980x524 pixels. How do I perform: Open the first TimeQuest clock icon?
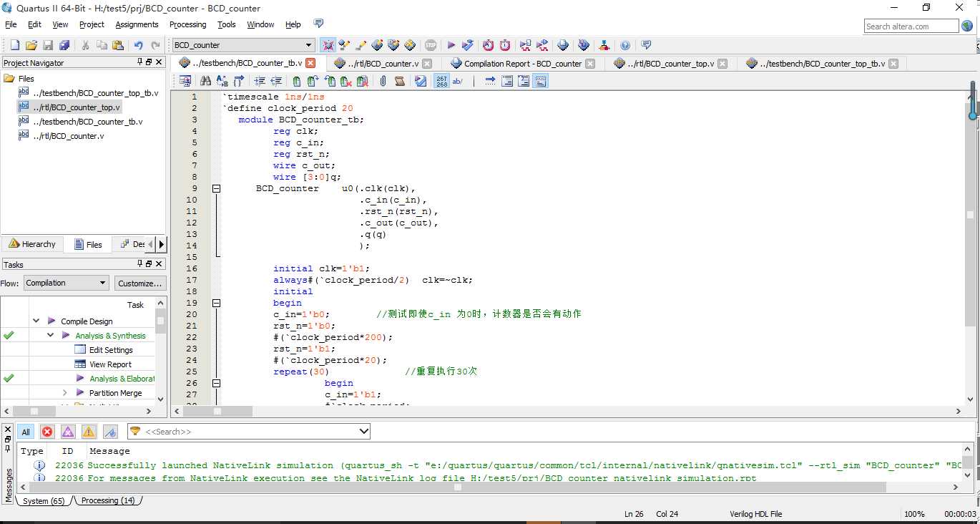(488, 45)
